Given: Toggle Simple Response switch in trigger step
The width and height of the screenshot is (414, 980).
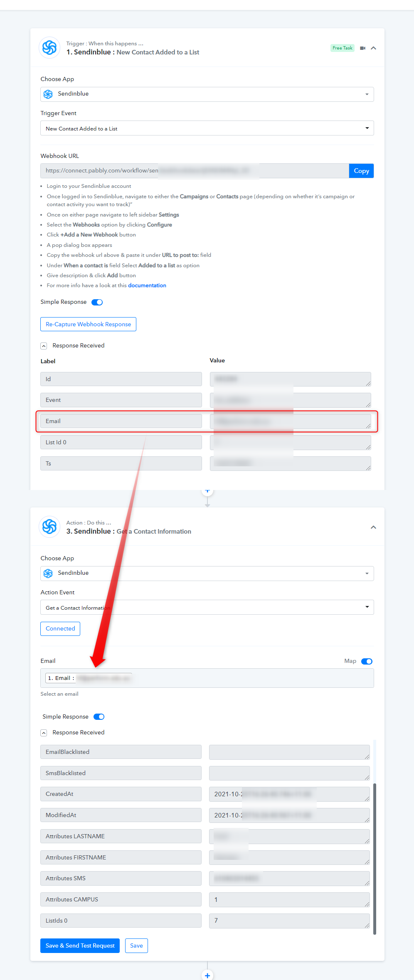Looking at the screenshot, I should coord(97,302).
